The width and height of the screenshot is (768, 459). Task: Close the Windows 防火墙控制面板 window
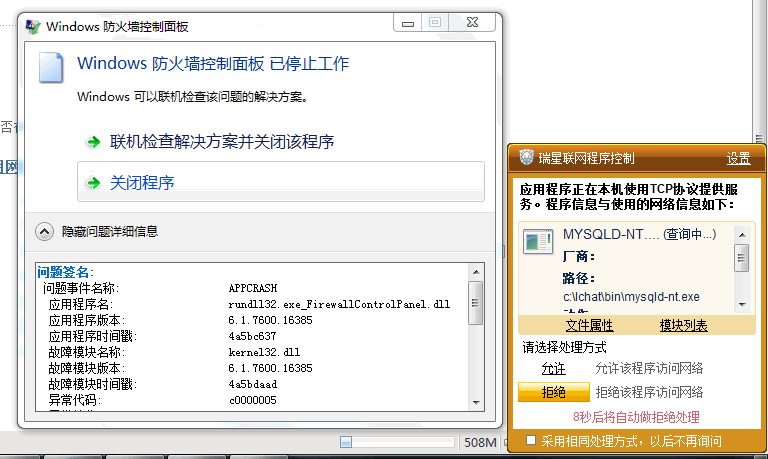tap(472, 23)
